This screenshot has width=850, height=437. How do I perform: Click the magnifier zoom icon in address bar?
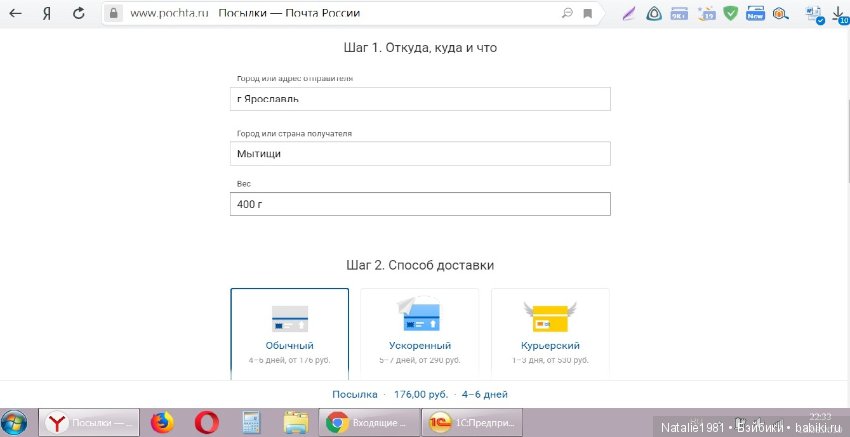567,13
